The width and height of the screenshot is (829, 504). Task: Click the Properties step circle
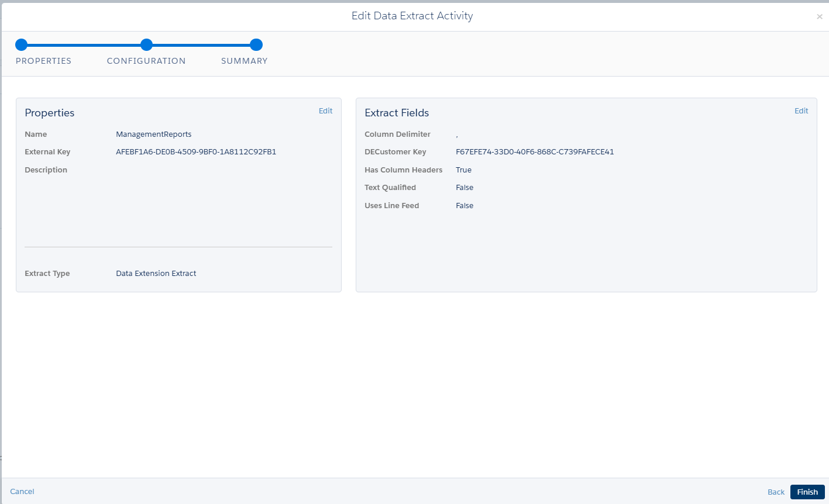pyautogui.click(x=22, y=45)
